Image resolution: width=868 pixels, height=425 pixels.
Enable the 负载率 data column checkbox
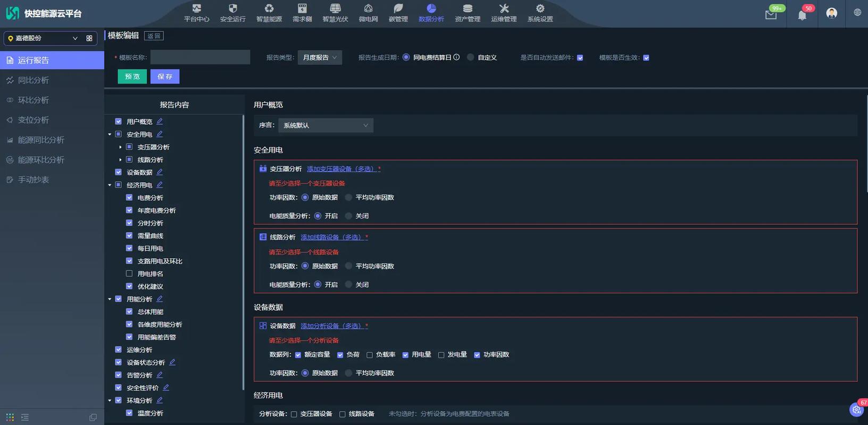tap(370, 355)
